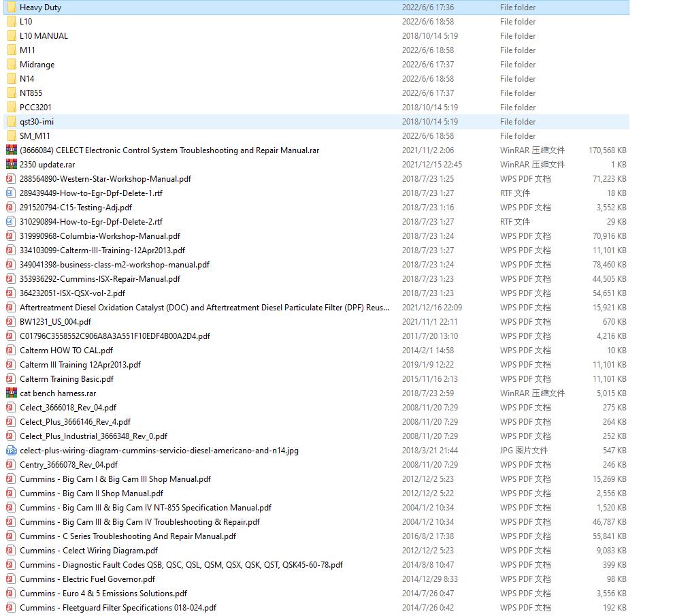Screen dimensions: 692x616
Task: Select the N14 folder name
Action: [27, 78]
